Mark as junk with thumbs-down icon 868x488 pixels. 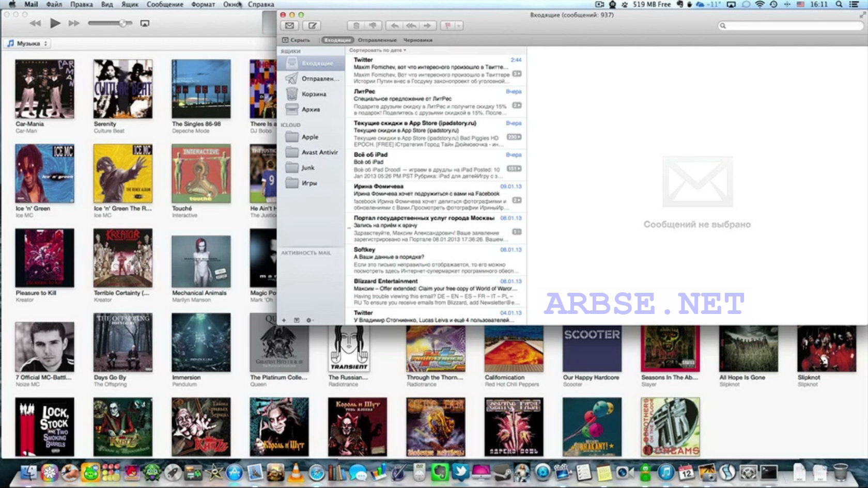click(x=373, y=25)
